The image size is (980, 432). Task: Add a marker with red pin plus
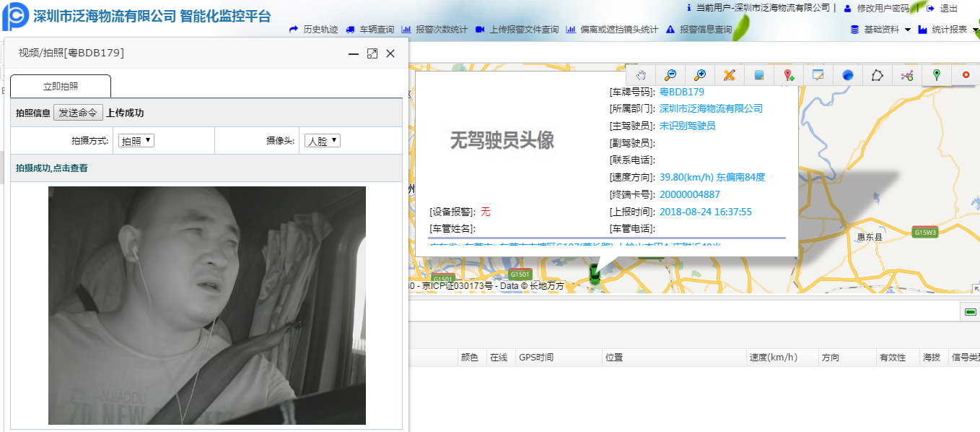(x=789, y=75)
